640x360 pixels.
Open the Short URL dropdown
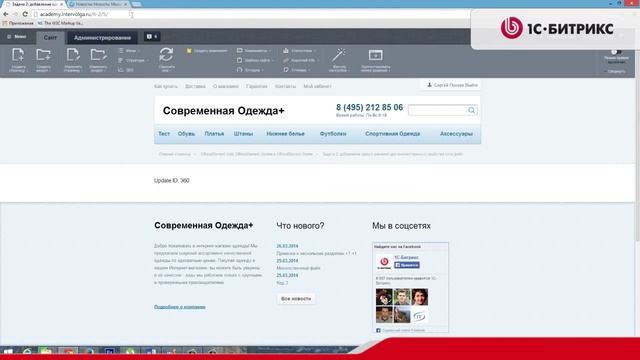[x=301, y=60]
